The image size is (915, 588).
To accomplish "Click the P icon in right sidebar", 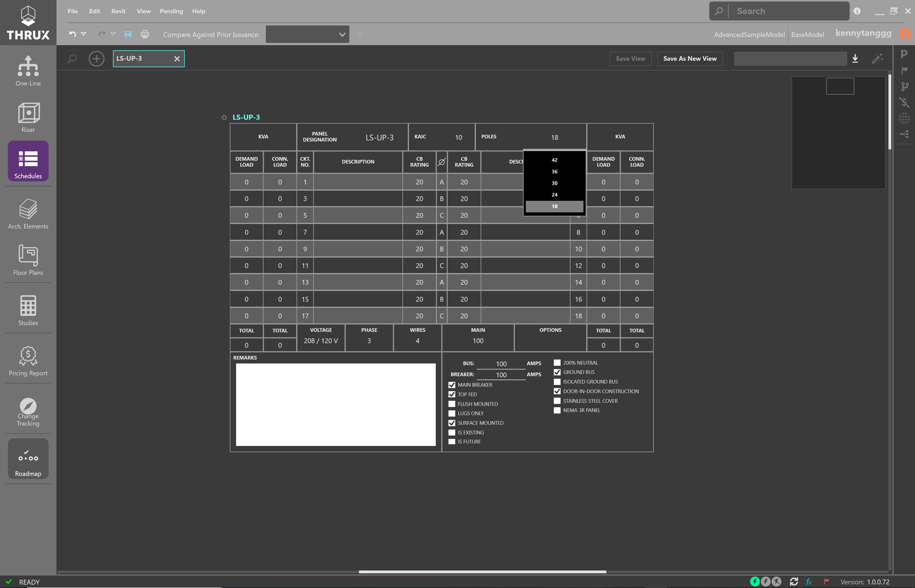I will pos(903,54).
